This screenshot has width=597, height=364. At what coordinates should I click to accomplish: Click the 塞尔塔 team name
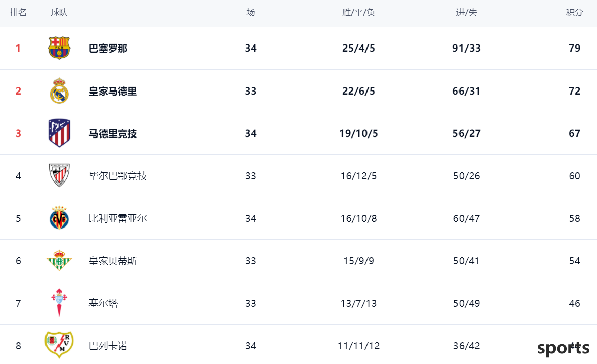pos(103,303)
